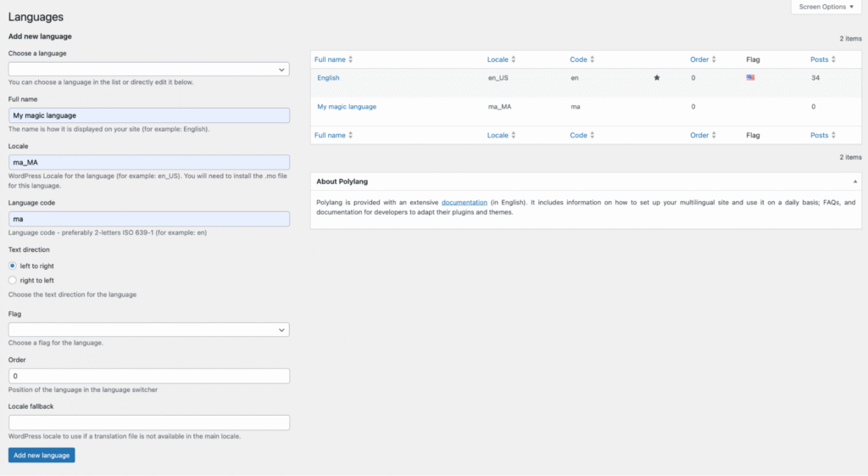Screen dimensions: 868x476
Task: Click the default language star icon for English
Action: (x=657, y=77)
